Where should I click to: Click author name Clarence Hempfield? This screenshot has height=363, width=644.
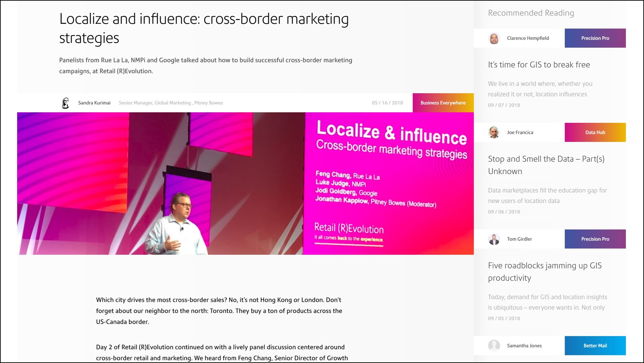[528, 38]
